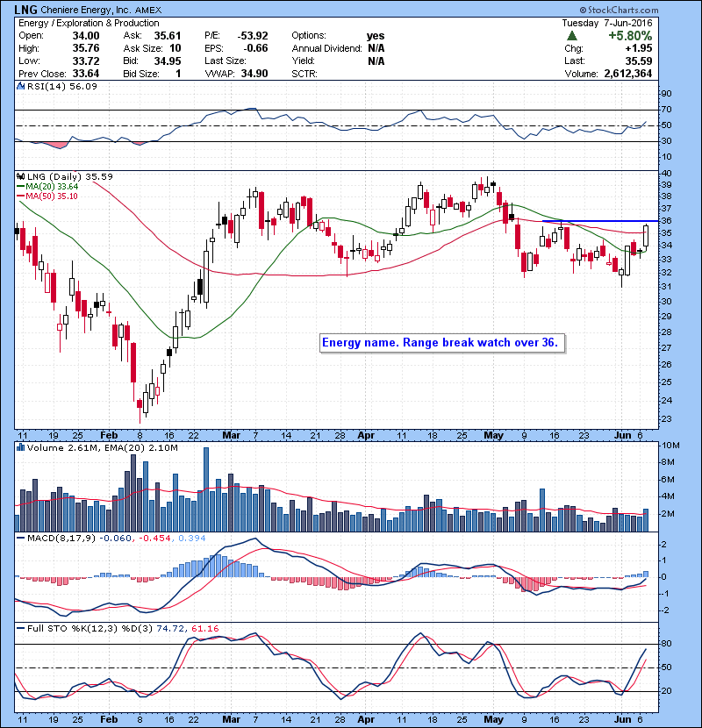Click the Options value yes
Screen dimensions: 702x728
click(x=376, y=36)
